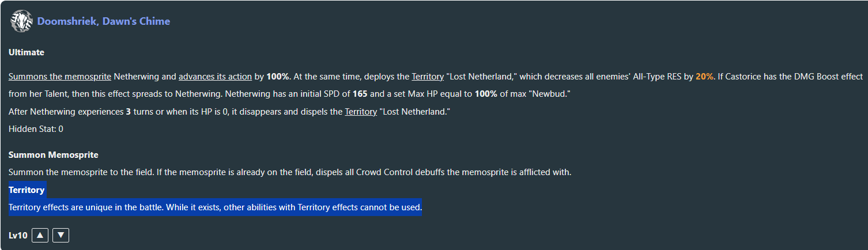Click the Lv10 level label
The image size is (868, 250).
[x=18, y=236]
